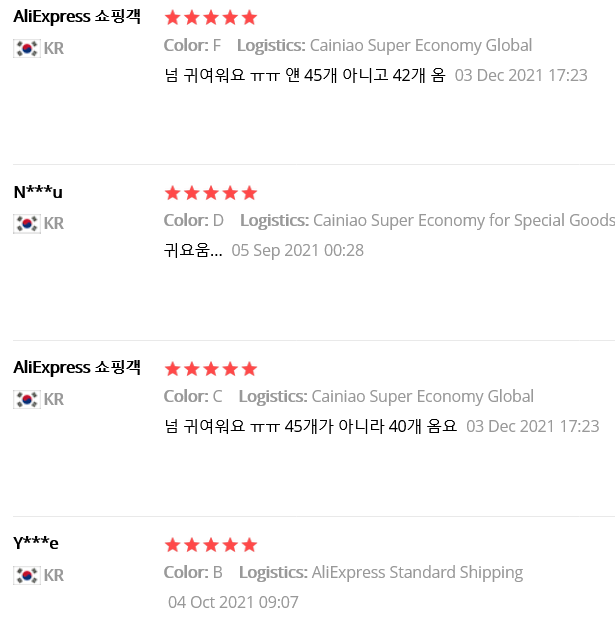This screenshot has width=615, height=637.
Task: Click the review text 귀요움...
Action: (x=193, y=251)
